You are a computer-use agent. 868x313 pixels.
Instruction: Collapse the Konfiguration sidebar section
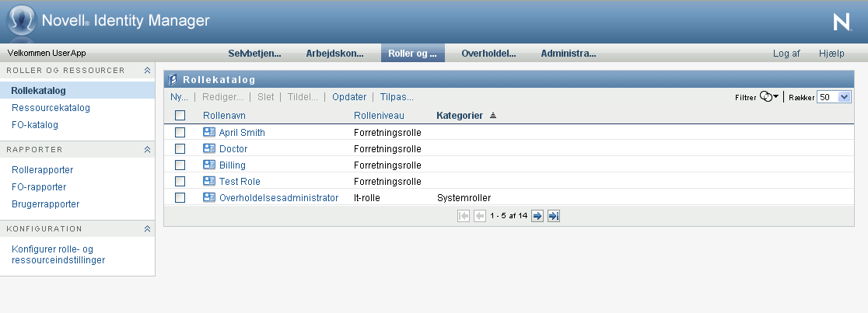(x=147, y=229)
